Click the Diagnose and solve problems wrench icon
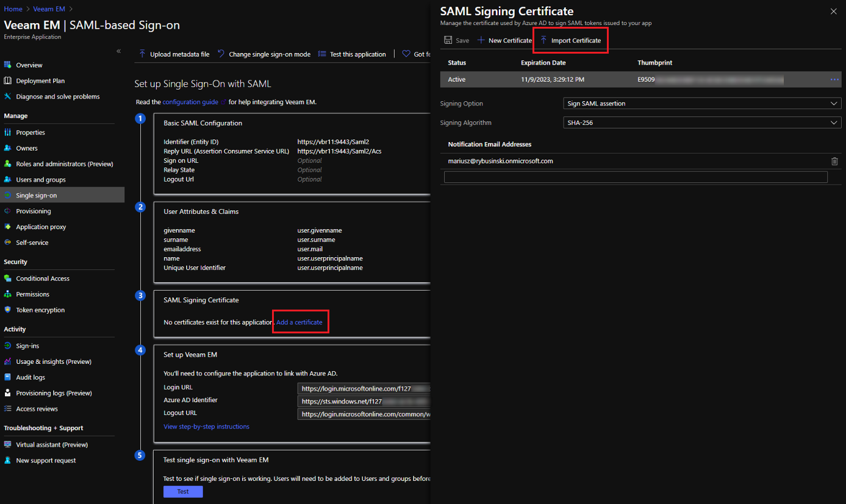Screen dimensions: 846x504 coord(8,96)
